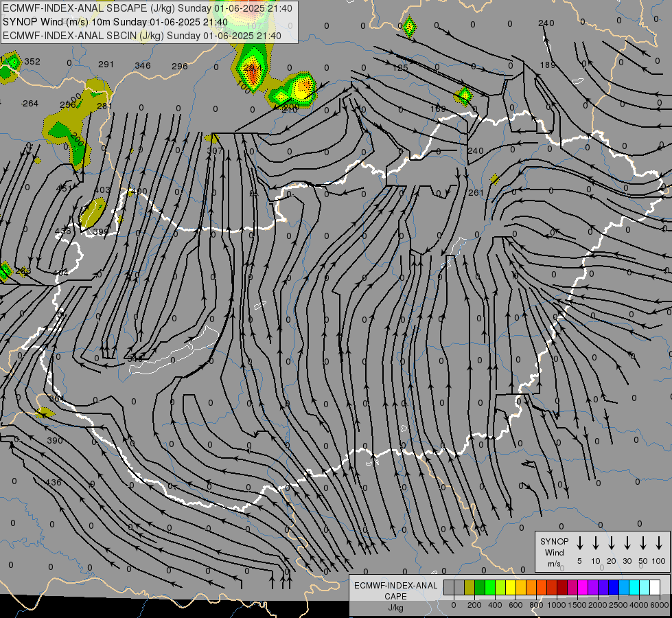The width and height of the screenshot is (672, 618).
Task: Click the map value 403
Action: click(102, 190)
